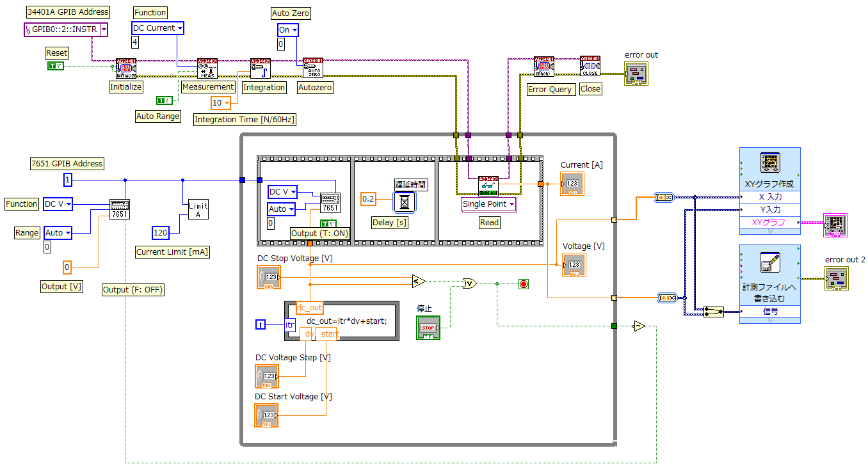Click the formula dc_out=itr*dv+start; text
This screenshot has width=868, height=471.
pos(347,321)
